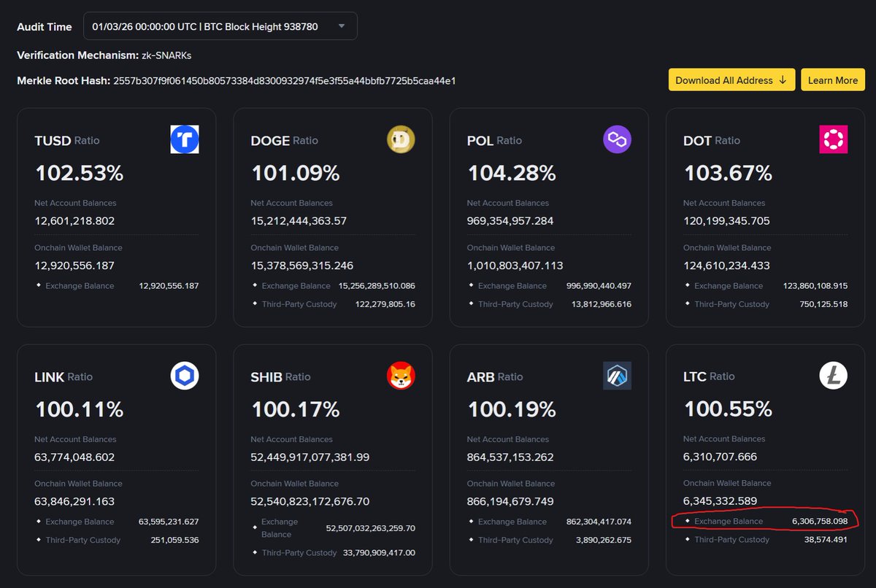The image size is (876, 588).
Task: Click LINK exchange balance 63,595,231.627
Action: [169, 522]
